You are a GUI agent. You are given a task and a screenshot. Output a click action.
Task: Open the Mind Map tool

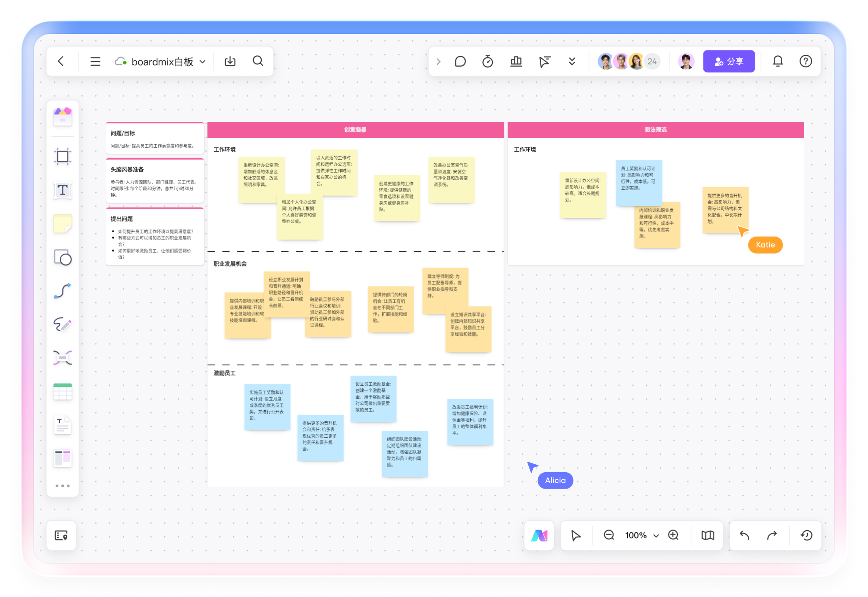[62, 358]
